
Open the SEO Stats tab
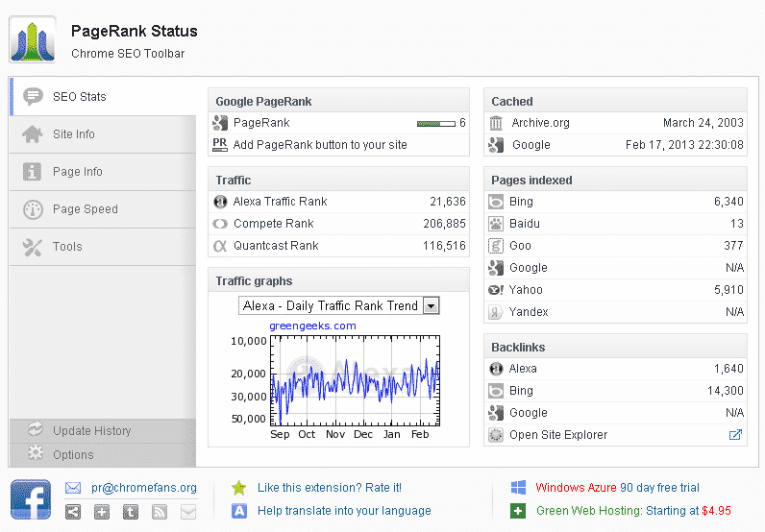(104, 97)
